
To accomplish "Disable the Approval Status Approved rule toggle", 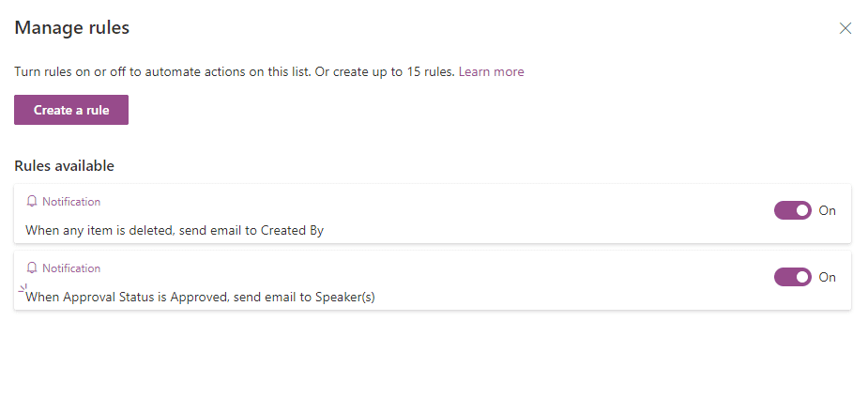I will [x=793, y=277].
